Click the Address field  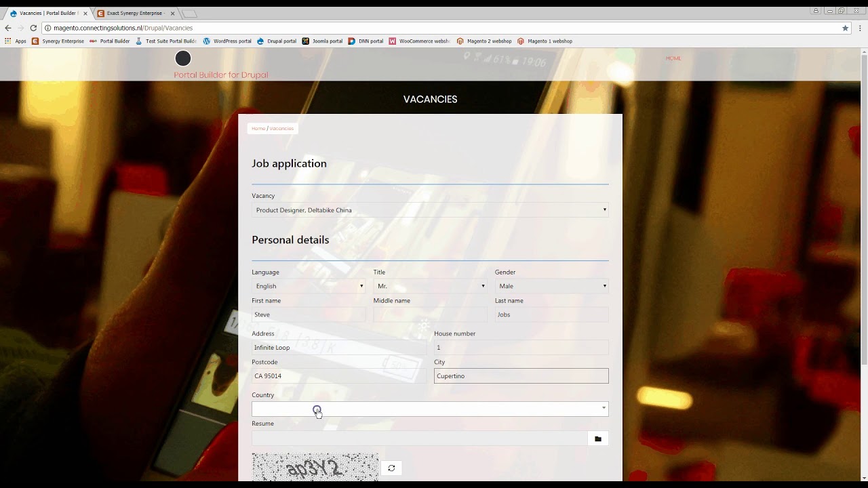point(339,348)
